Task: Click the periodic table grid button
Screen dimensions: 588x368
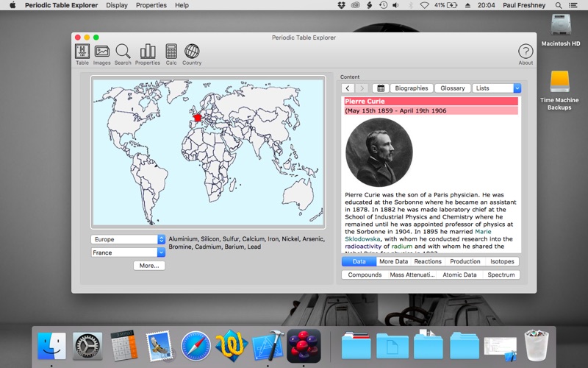Action: point(381,88)
